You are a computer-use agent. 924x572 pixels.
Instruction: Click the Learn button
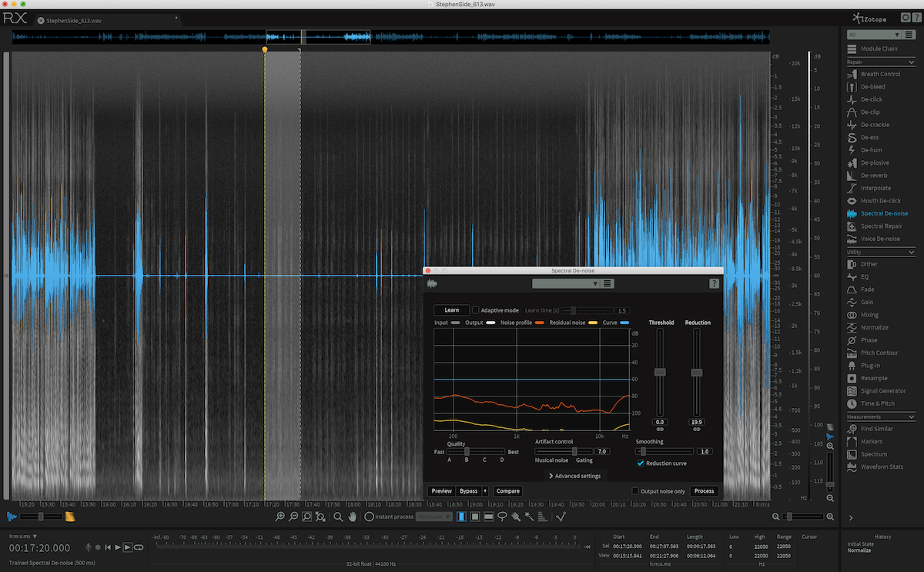451,310
